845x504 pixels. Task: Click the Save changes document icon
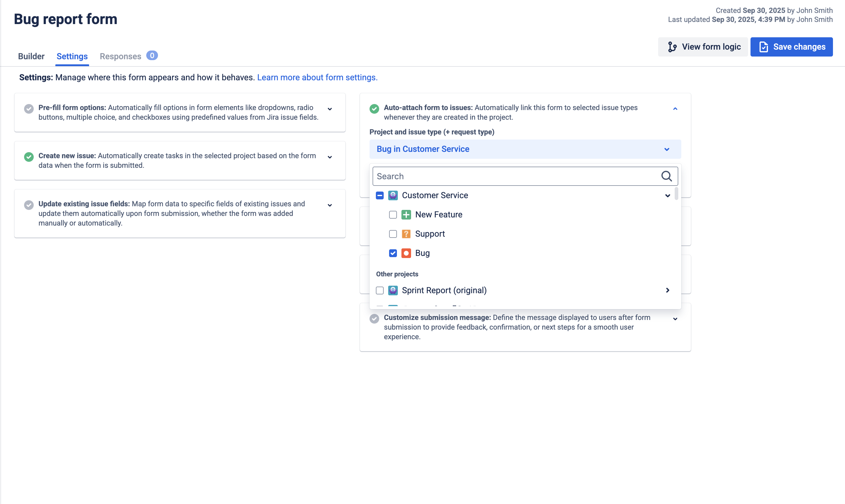tap(764, 47)
